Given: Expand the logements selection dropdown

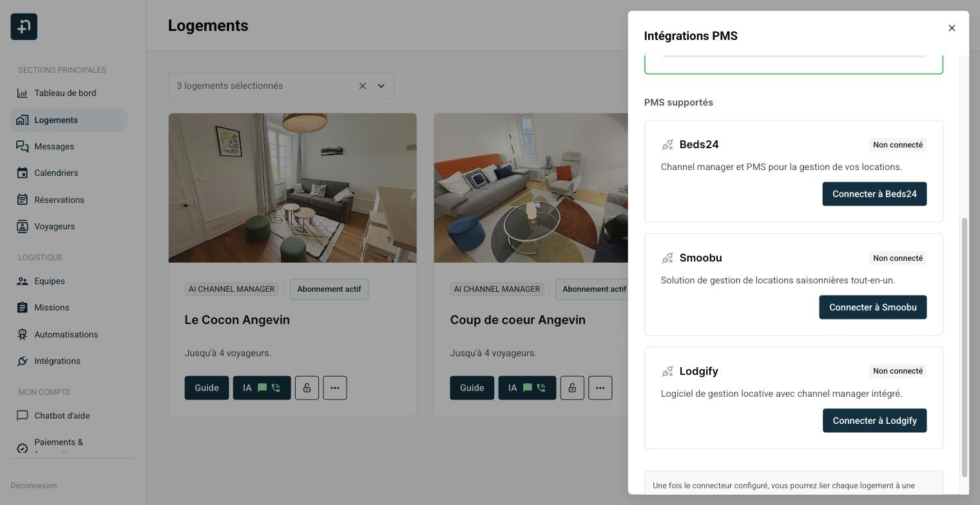Looking at the screenshot, I should (381, 86).
